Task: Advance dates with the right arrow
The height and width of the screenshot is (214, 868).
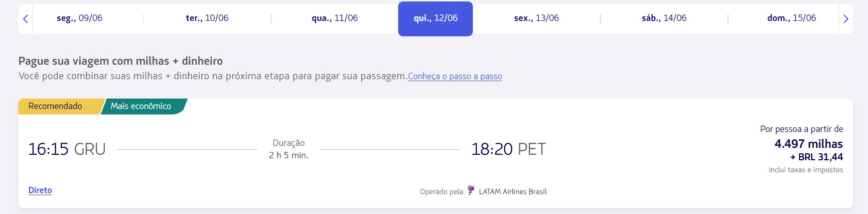Action: pyautogui.click(x=846, y=19)
